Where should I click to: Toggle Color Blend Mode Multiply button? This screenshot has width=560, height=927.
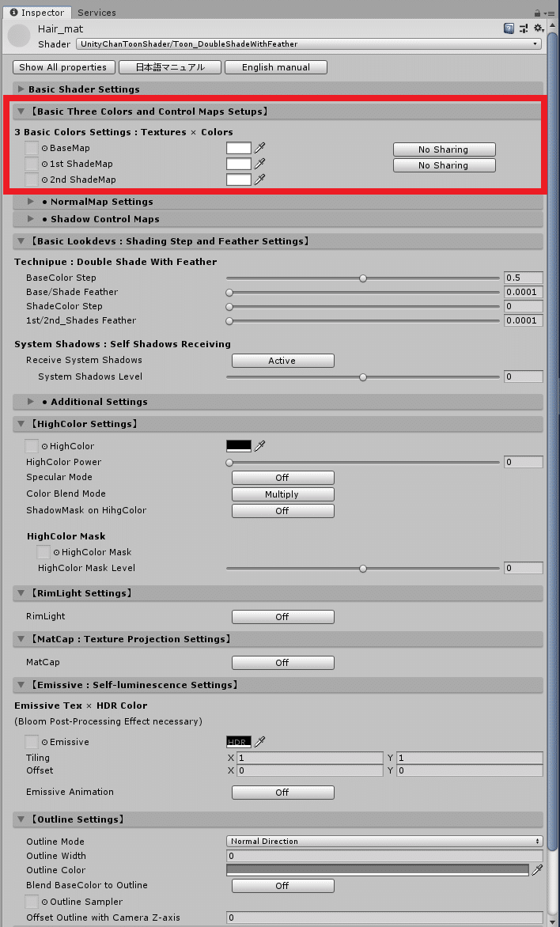pos(282,494)
